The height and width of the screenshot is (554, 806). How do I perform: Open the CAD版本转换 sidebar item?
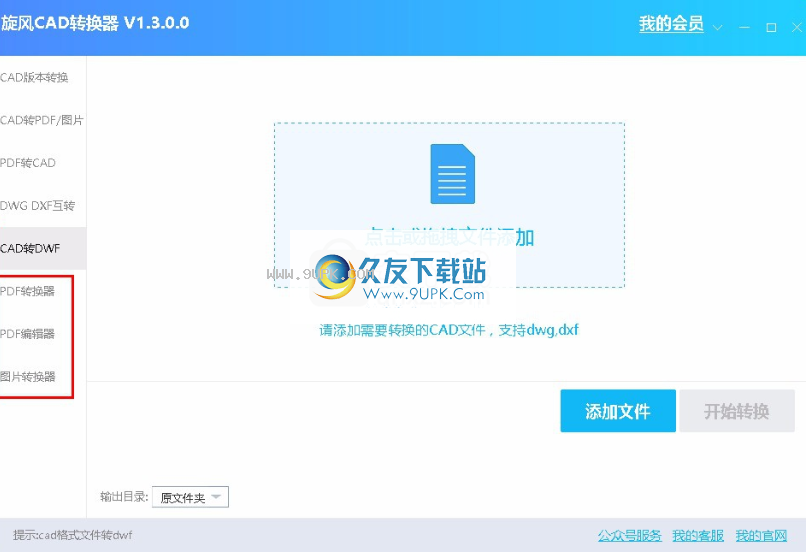click(35, 78)
